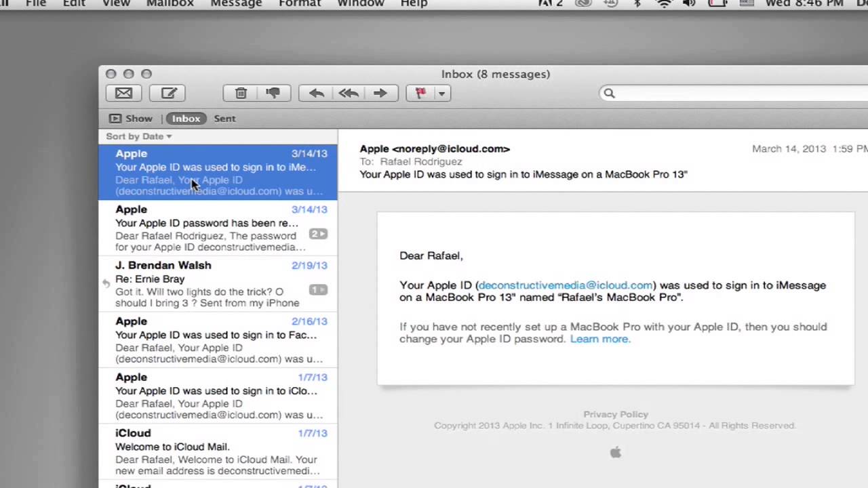The width and height of the screenshot is (868, 488).
Task: Click the Learn more link
Action: tap(600, 339)
